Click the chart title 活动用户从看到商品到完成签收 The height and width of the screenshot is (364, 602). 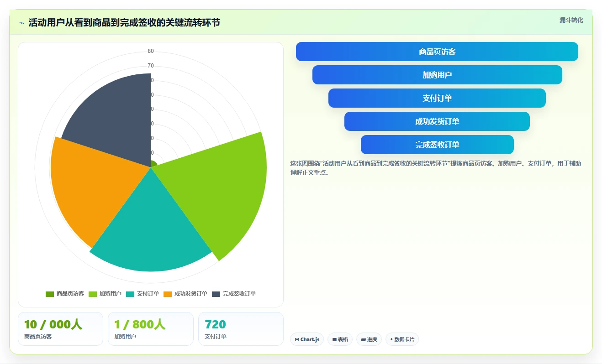124,22
